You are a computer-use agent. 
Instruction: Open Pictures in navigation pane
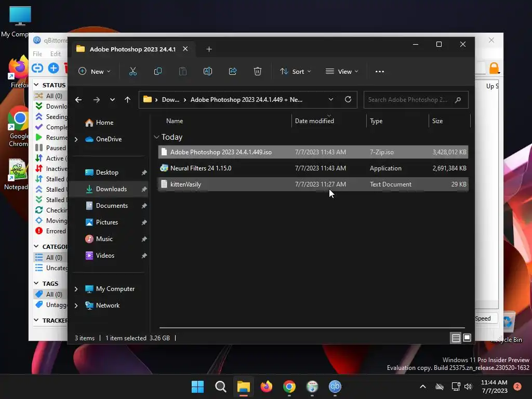[107, 222]
